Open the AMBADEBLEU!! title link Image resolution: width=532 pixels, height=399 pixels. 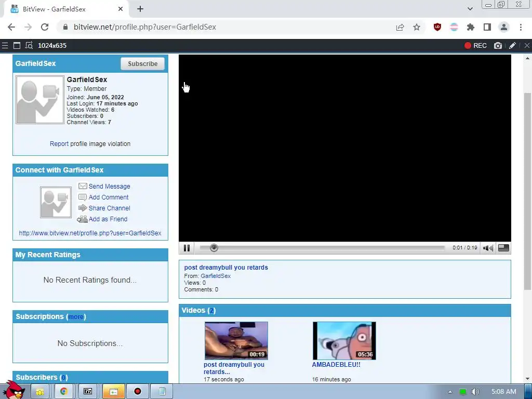(336, 364)
